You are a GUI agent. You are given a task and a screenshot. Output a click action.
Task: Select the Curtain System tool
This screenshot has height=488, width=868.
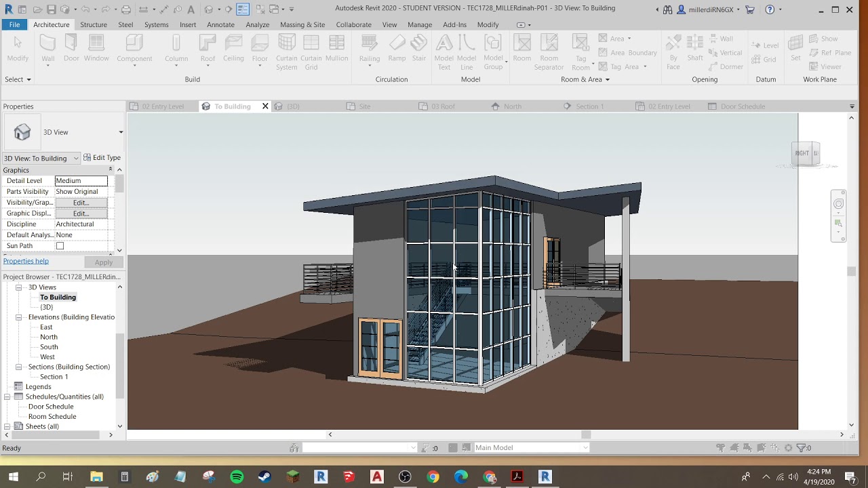point(286,52)
